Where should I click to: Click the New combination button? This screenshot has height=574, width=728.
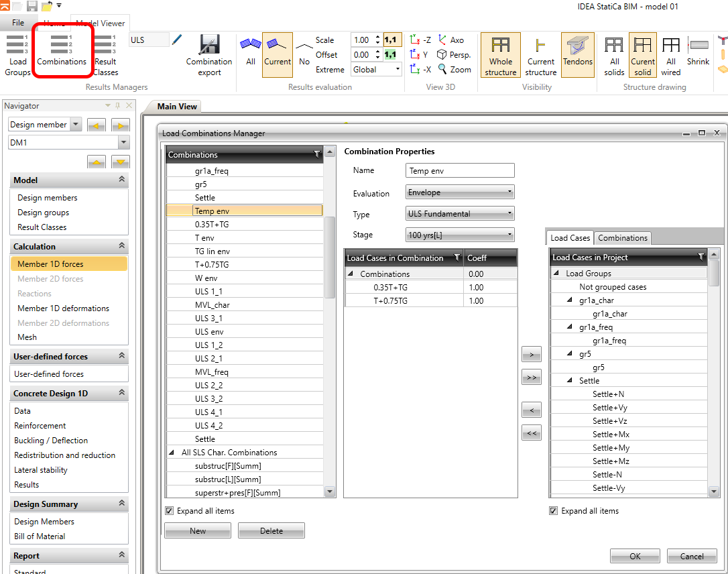point(198,530)
